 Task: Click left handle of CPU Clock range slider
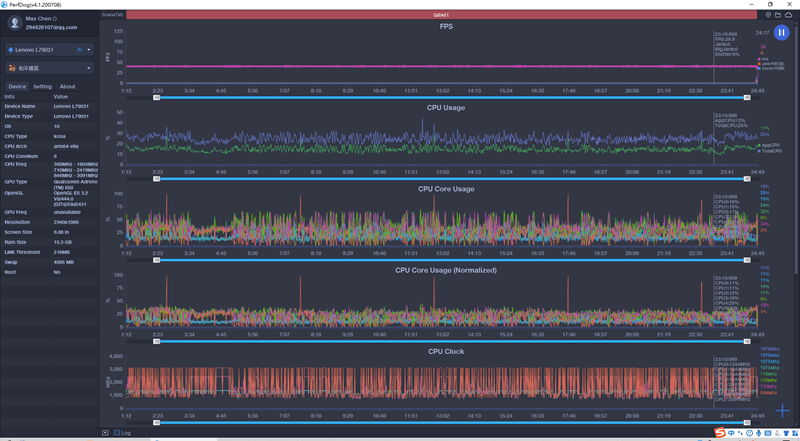pos(157,423)
